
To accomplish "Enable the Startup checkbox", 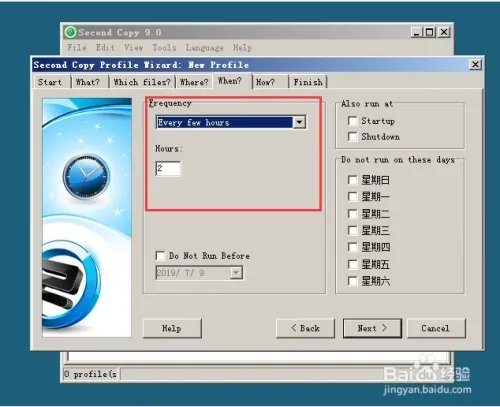I will coord(352,121).
